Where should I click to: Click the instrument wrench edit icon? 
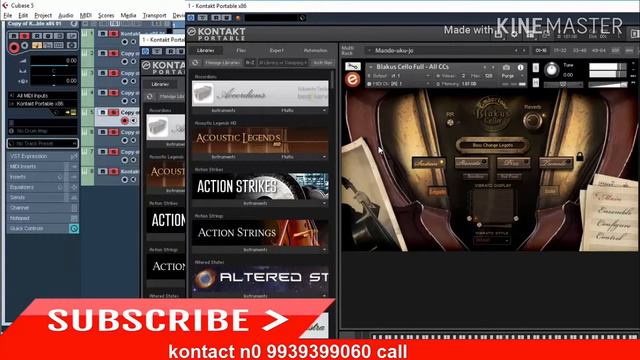(x=353, y=67)
